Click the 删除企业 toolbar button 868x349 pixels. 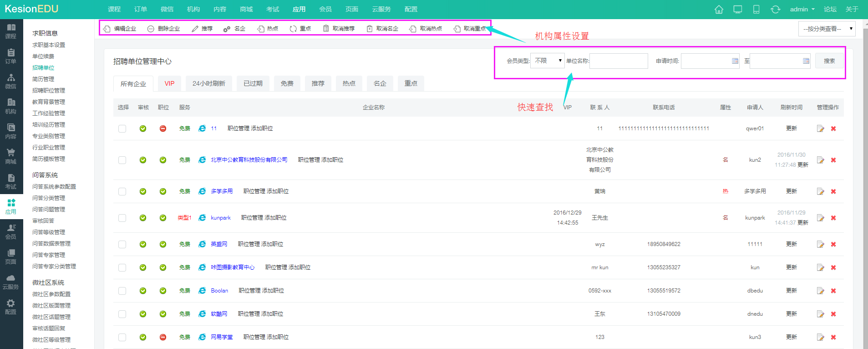[164, 29]
